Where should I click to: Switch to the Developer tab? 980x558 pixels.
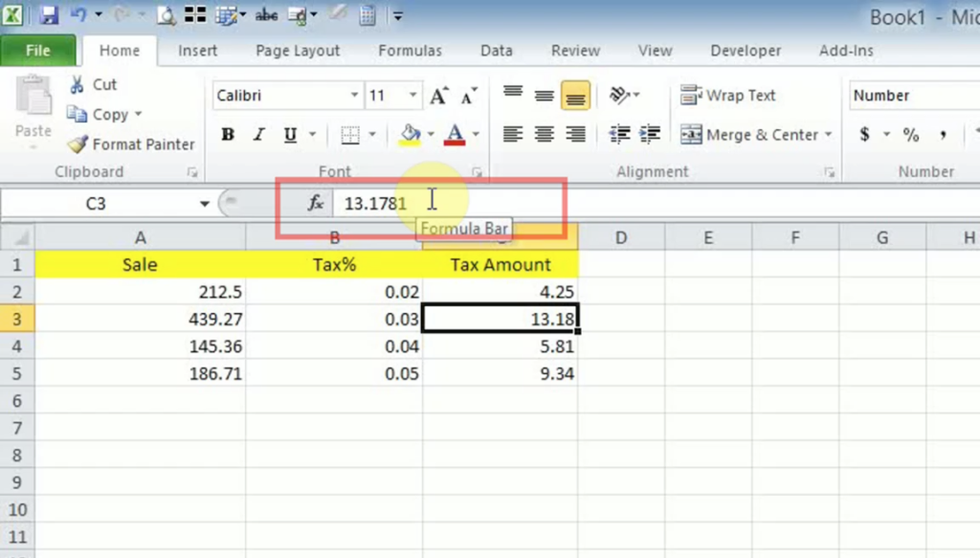pyautogui.click(x=746, y=51)
